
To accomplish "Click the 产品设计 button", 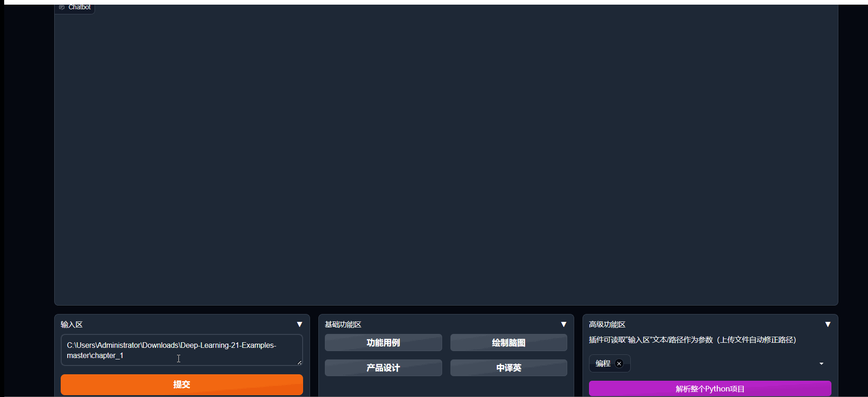I will [383, 368].
